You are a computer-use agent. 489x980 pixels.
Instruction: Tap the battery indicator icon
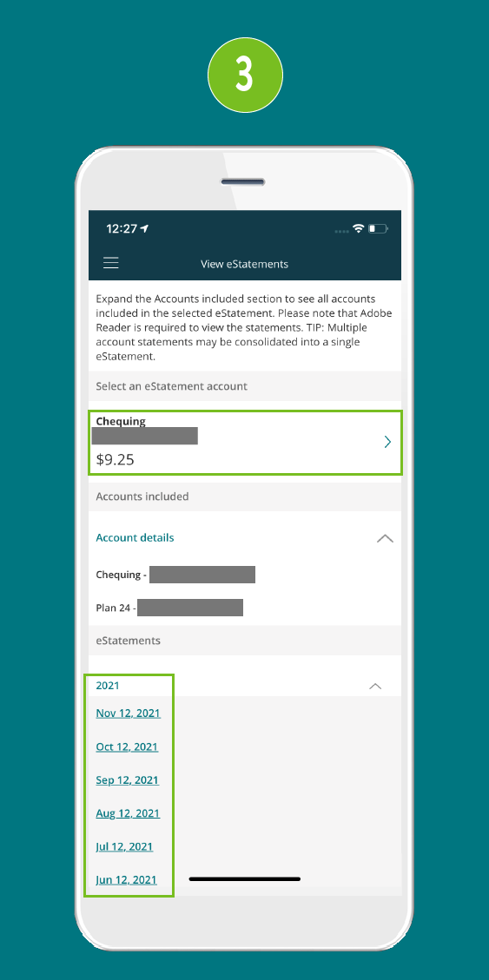(379, 229)
